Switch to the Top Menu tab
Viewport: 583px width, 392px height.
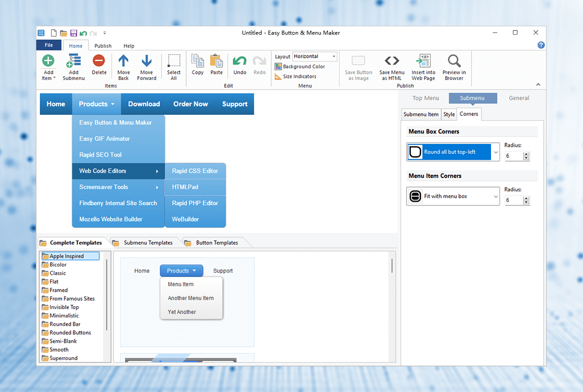click(425, 98)
